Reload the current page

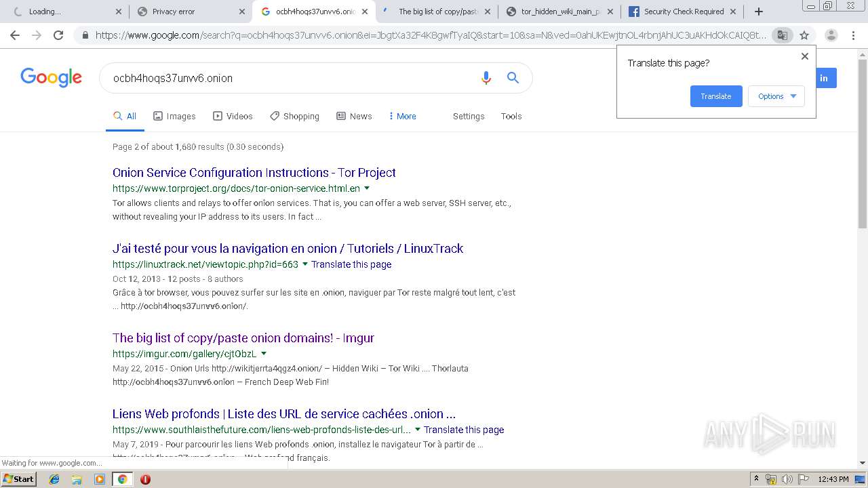pyautogui.click(x=58, y=35)
